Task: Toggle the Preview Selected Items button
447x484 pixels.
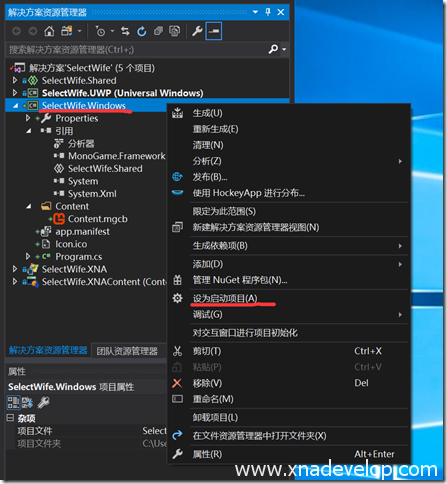Action: [x=214, y=31]
